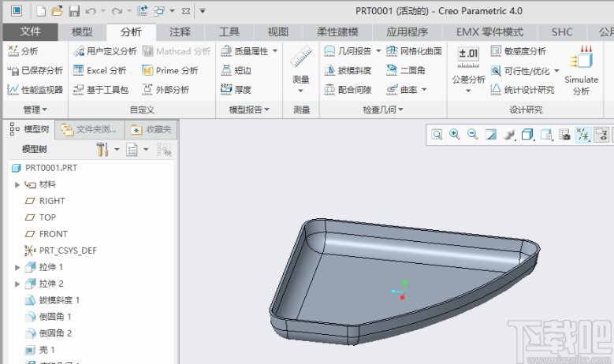The height and width of the screenshot is (364, 614).
Task: Expand the 几何报告 dropdown arrow
Action: (378, 51)
